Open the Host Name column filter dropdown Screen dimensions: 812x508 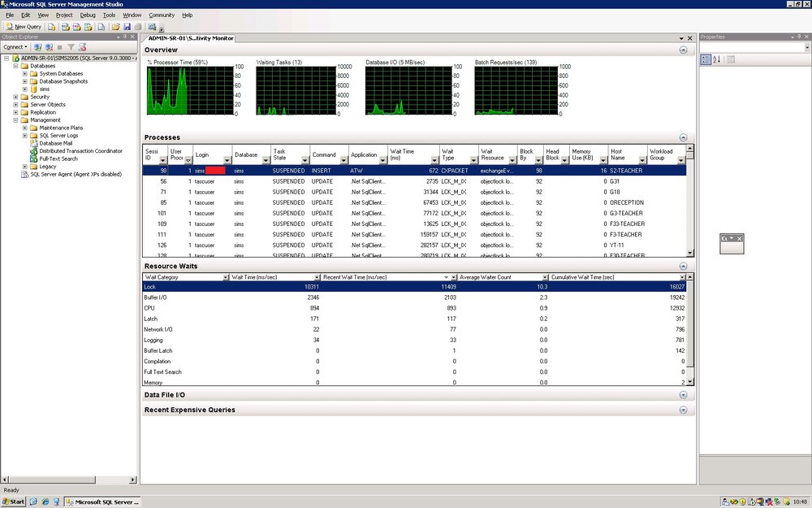pos(642,160)
